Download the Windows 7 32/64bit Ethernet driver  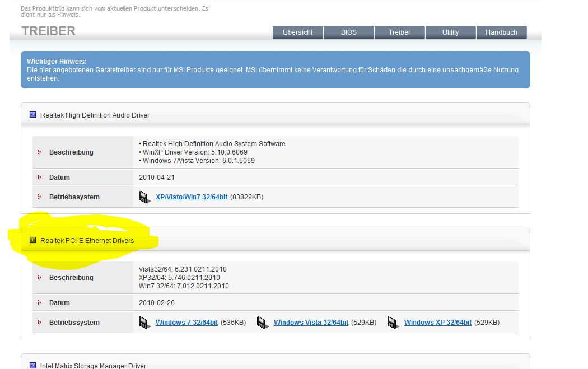186,322
